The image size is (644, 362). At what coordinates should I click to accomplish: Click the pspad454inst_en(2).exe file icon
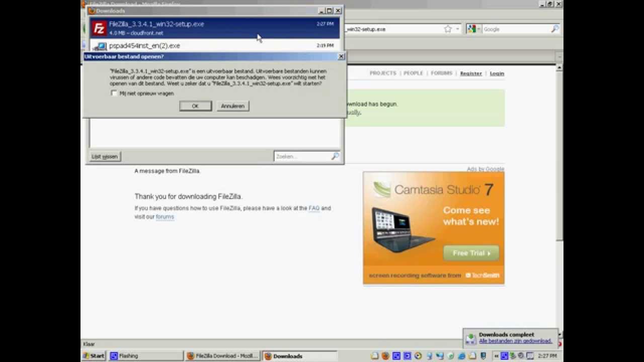point(101,47)
